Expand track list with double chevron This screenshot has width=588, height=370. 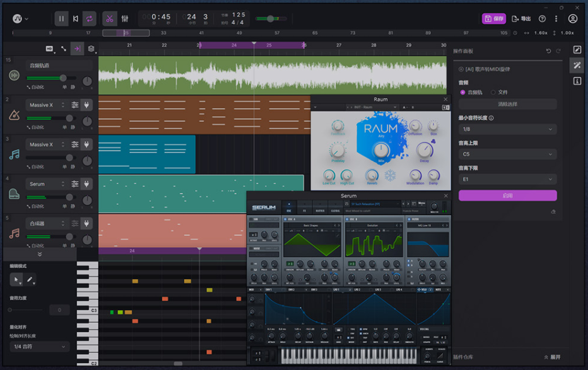click(40, 254)
